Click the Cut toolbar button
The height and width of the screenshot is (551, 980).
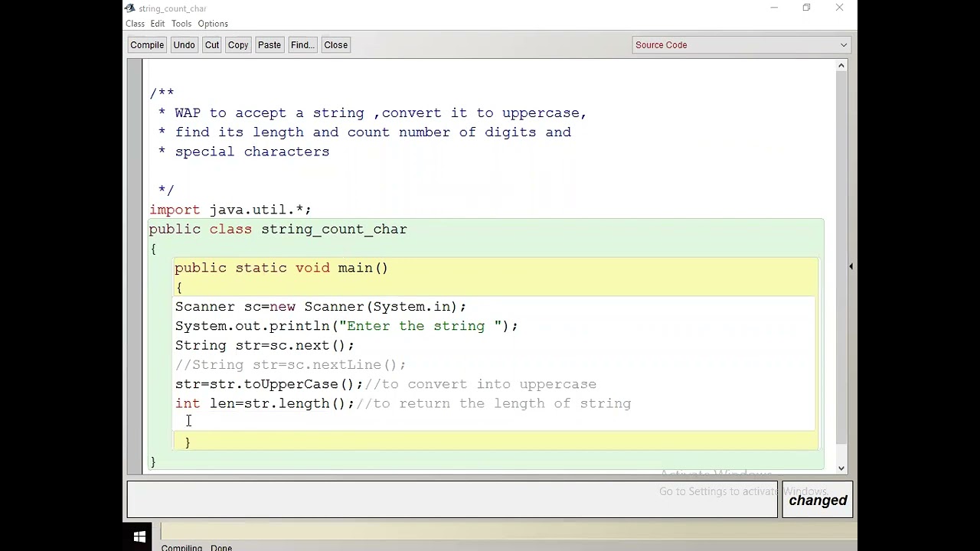tap(212, 45)
